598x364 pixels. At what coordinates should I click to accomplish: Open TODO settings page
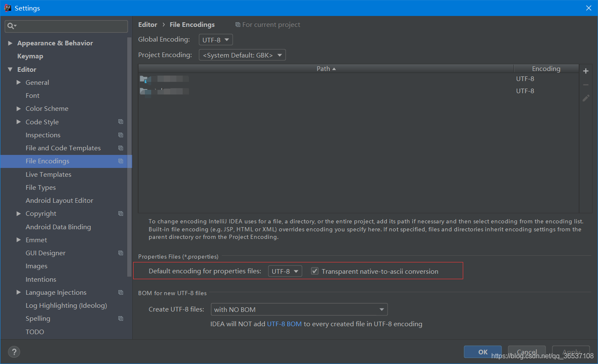pyautogui.click(x=35, y=332)
